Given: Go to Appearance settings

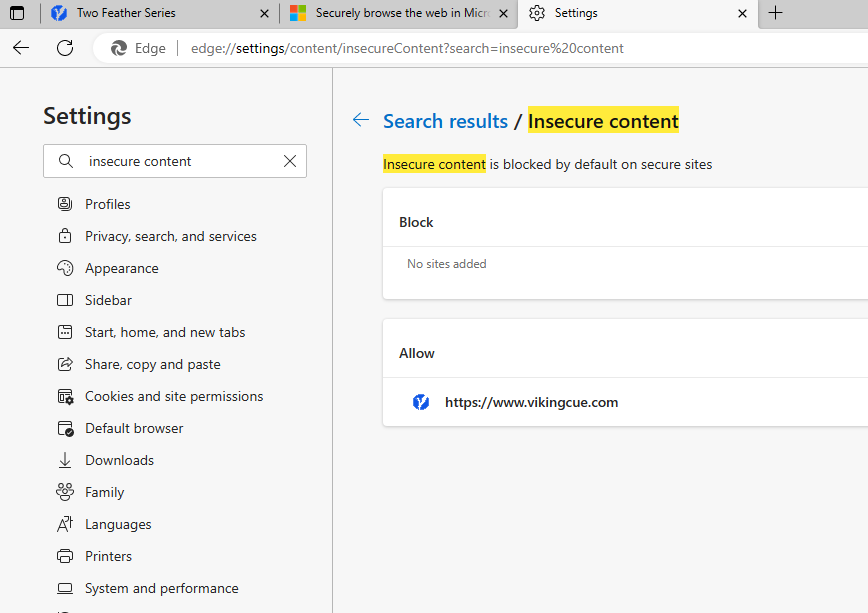Looking at the screenshot, I should coord(121,268).
